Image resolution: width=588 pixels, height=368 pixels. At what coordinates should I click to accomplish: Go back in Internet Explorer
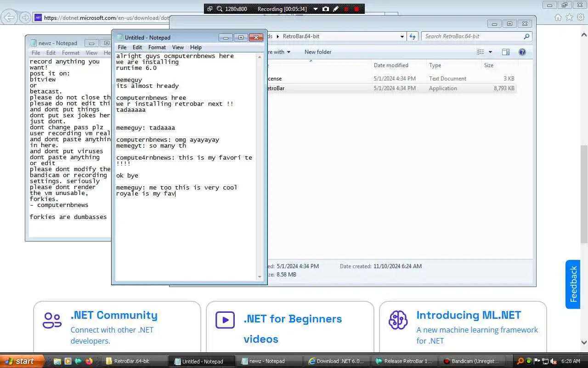10,17
